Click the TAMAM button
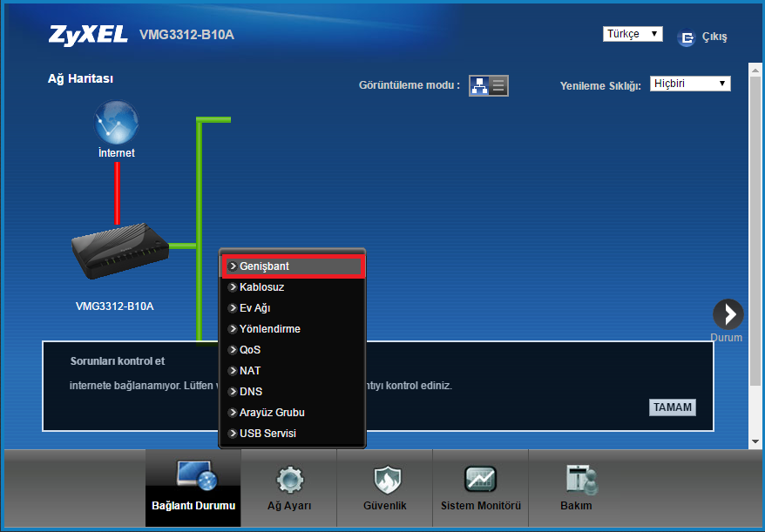 673,407
